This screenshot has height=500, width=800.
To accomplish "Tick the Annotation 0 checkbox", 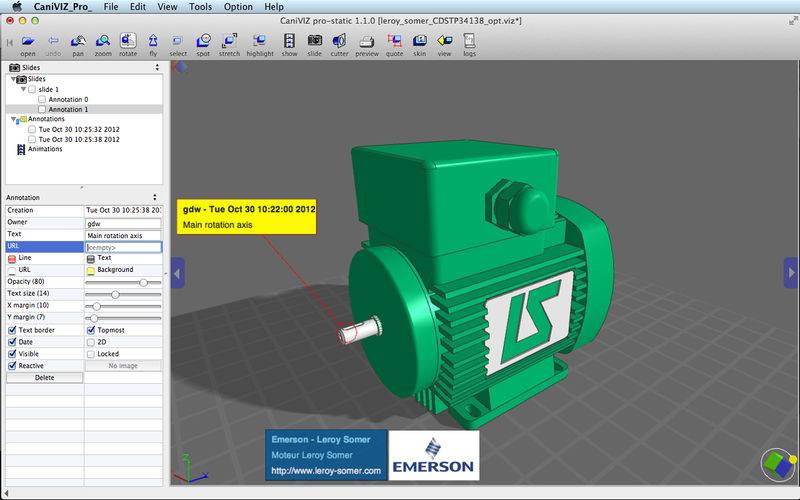I will [x=42, y=99].
